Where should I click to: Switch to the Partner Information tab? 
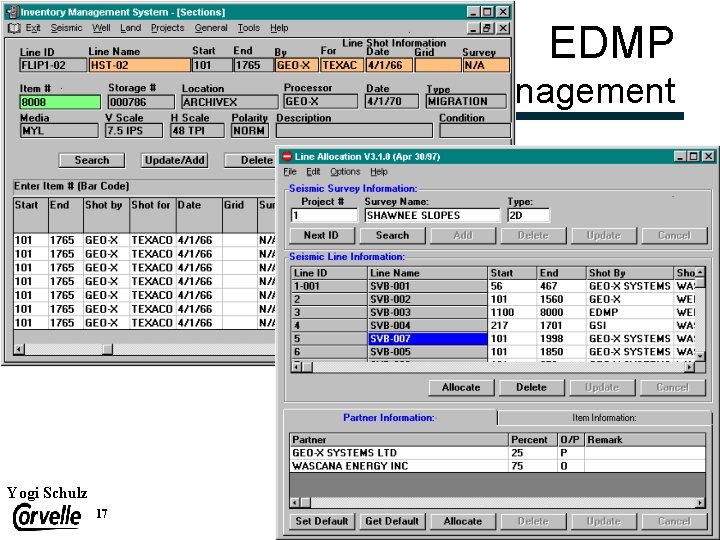(x=389, y=418)
